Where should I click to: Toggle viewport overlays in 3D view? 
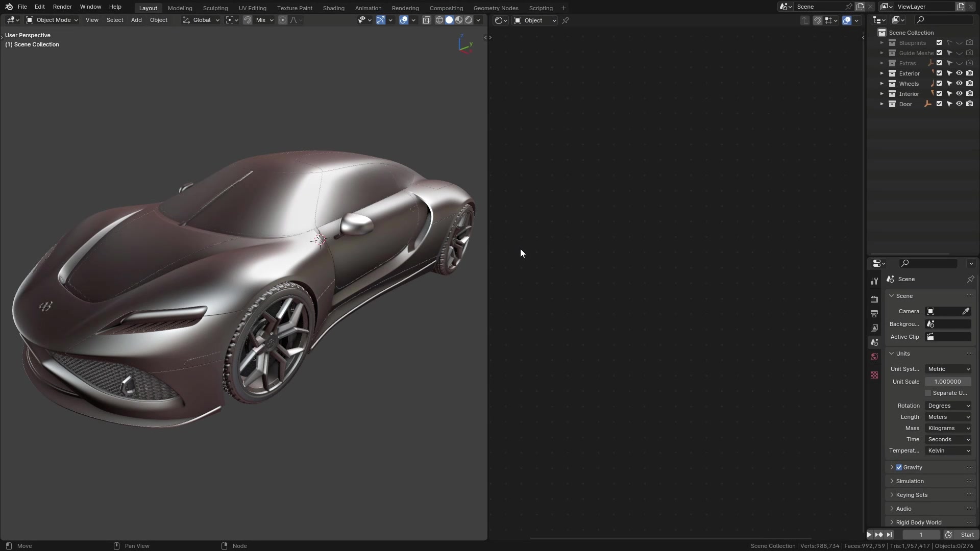[x=404, y=20]
